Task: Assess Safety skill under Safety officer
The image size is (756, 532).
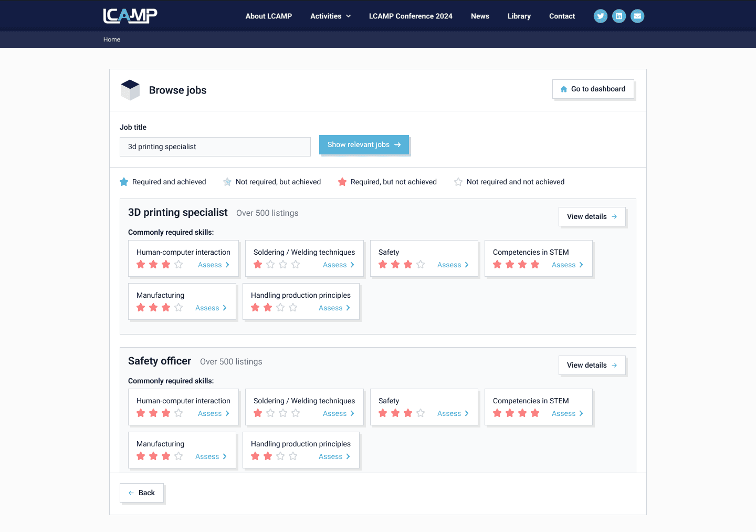Action: coord(453,413)
